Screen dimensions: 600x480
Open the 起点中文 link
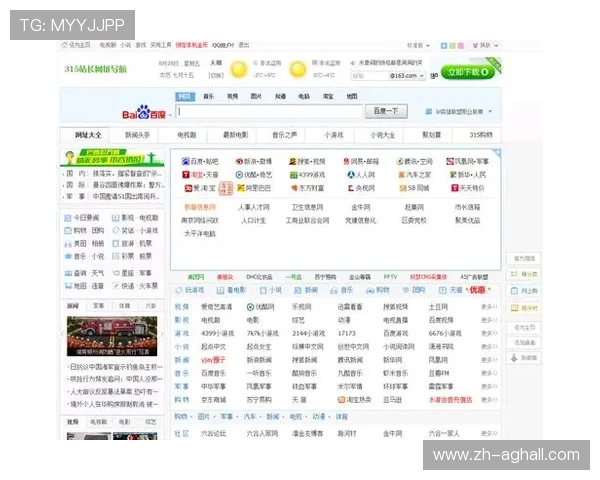pyautogui.click(x=214, y=347)
